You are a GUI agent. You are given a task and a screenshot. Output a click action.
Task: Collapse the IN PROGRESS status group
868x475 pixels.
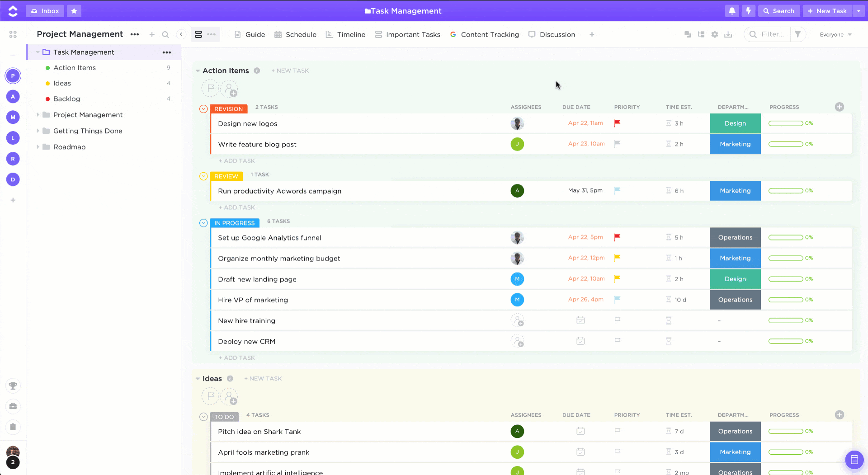[x=203, y=223]
